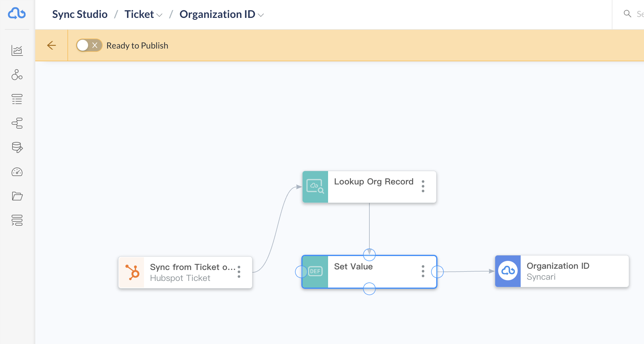Open the folder sidebar icon

tap(17, 196)
